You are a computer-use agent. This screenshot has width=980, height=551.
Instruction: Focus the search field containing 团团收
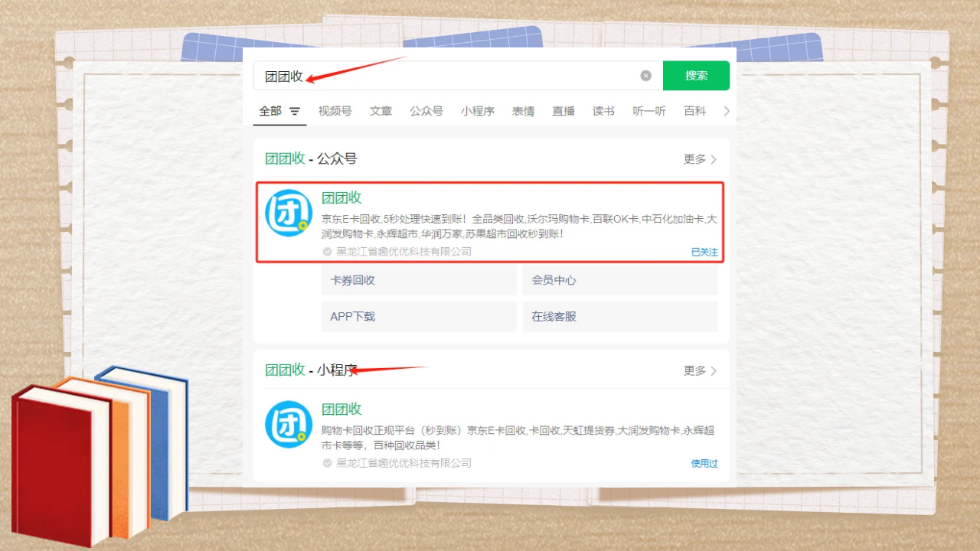pos(458,76)
